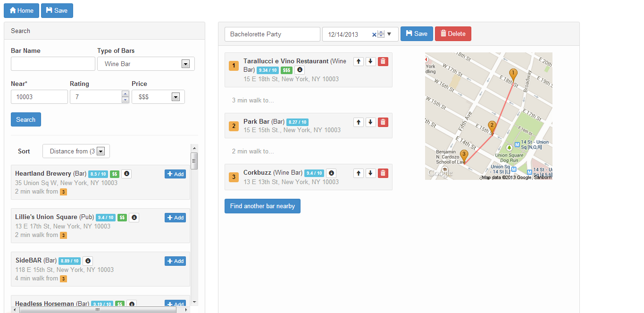Add Headless Horseman to the crawl

(175, 304)
